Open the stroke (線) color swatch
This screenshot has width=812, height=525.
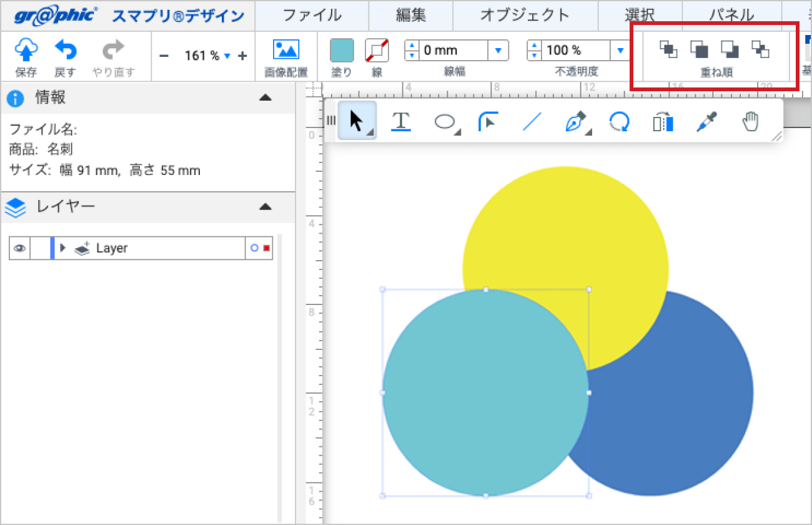tap(377, 51)
